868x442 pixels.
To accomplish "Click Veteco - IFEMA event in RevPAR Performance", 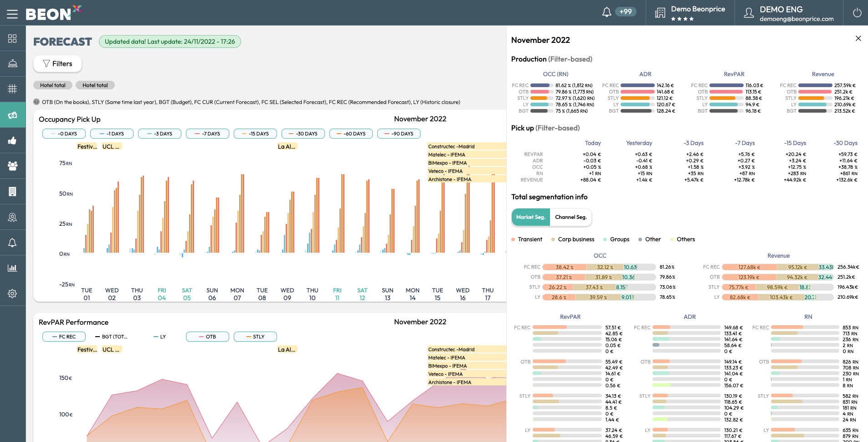I will 467,374.
